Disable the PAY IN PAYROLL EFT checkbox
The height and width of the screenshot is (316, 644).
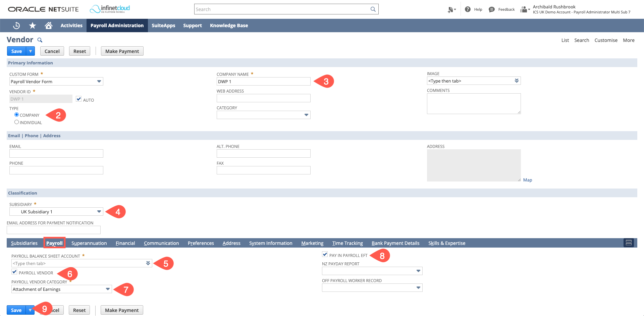point(325,254)
